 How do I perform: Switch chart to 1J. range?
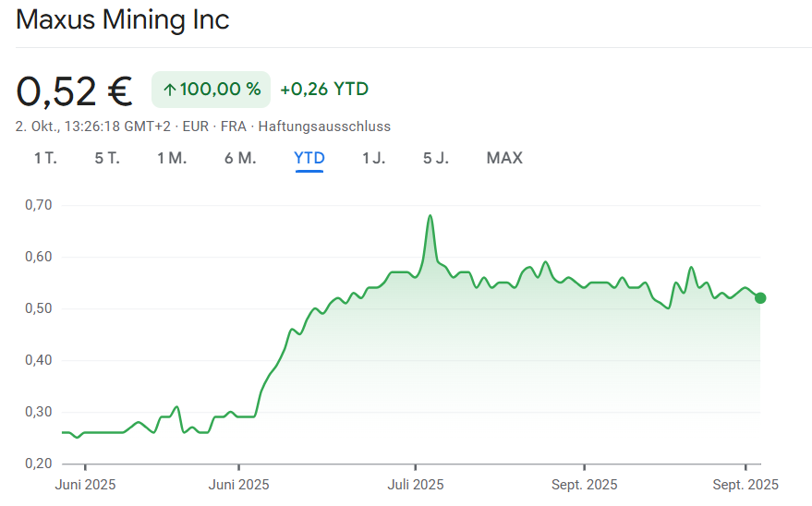(x=373, y=158)
